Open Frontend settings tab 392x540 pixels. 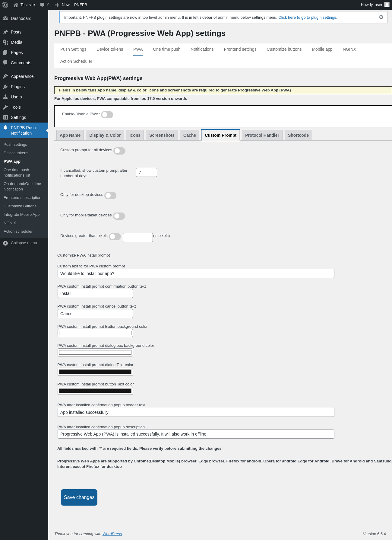(x=240, y=49)
